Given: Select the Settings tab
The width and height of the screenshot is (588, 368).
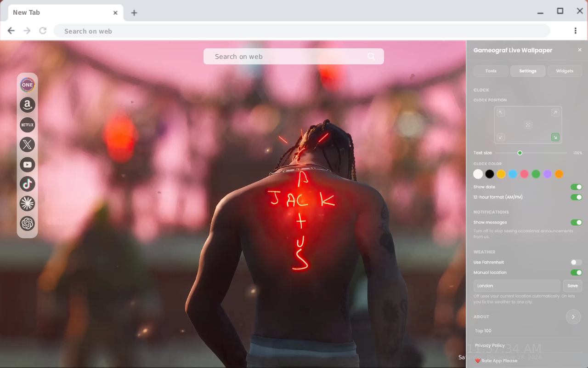Looking at the screenshot, I should [x=528, y=71].
